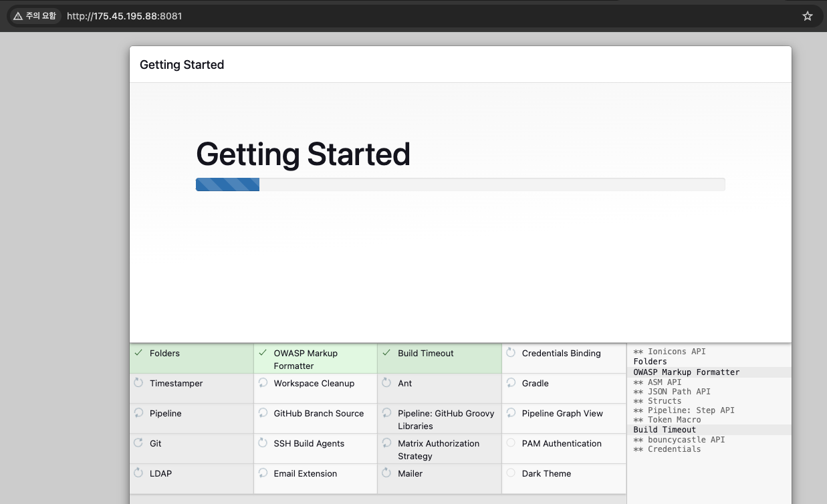Viewport: 827px width, 504px height.
Task: Select the Pipeline Graph View plugin label
Action: pyautogui.click(x=562, y=413)
